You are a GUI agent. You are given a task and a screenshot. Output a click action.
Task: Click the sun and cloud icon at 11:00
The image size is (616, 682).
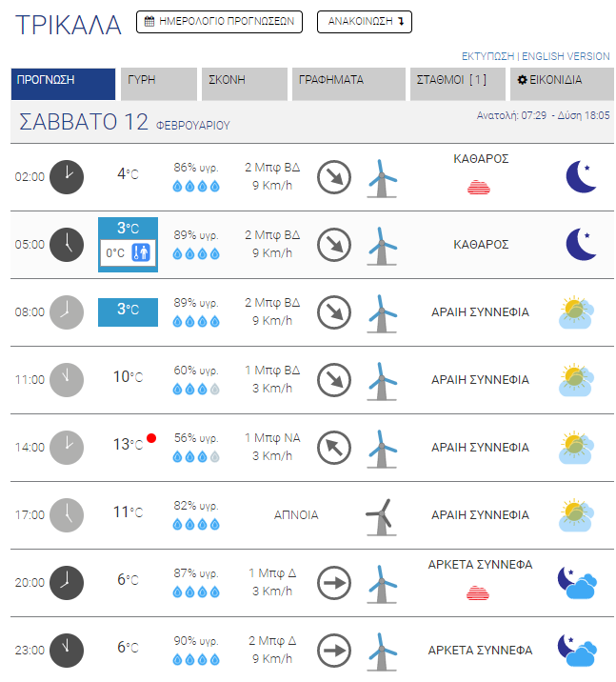click(578, 379)
